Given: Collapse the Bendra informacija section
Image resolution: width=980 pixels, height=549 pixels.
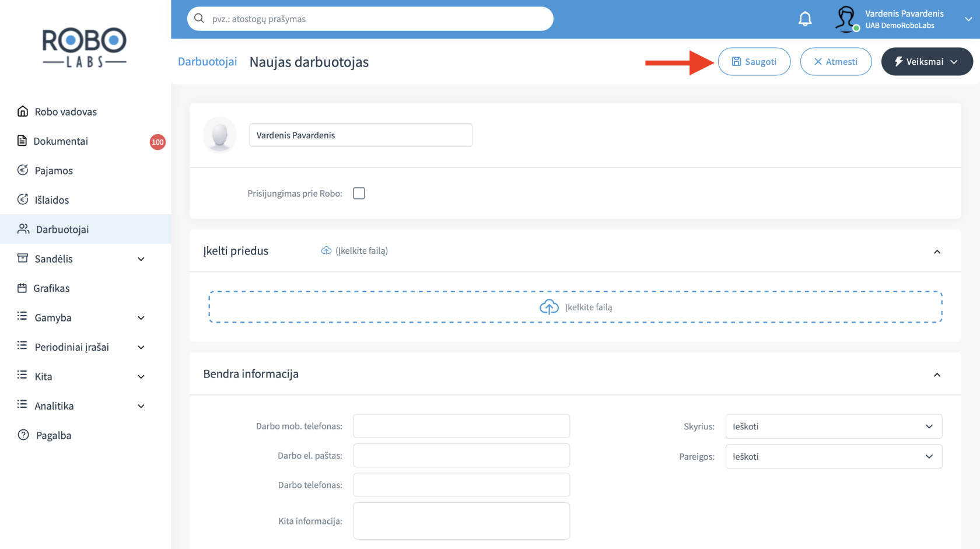Looking at the screenshot, I should point(937,375).
